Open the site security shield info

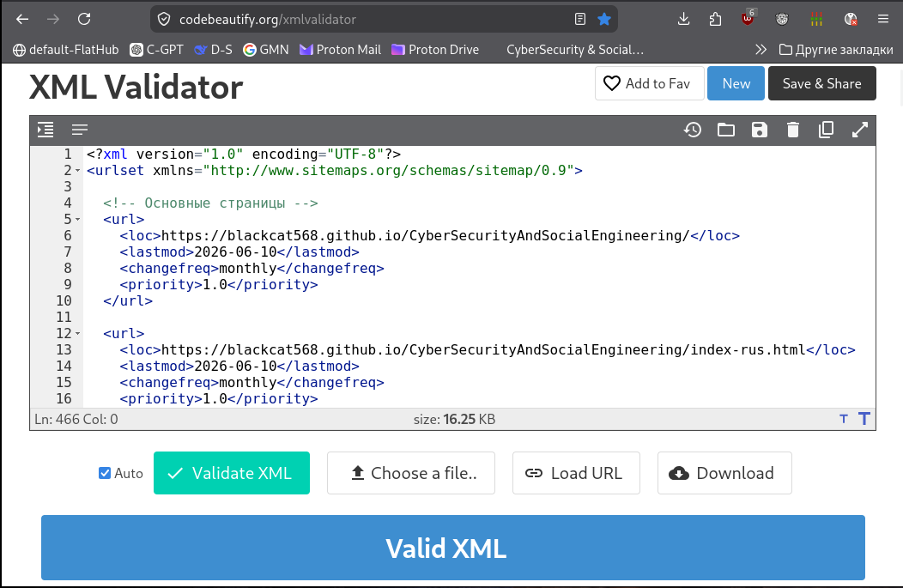pos(164,19)
